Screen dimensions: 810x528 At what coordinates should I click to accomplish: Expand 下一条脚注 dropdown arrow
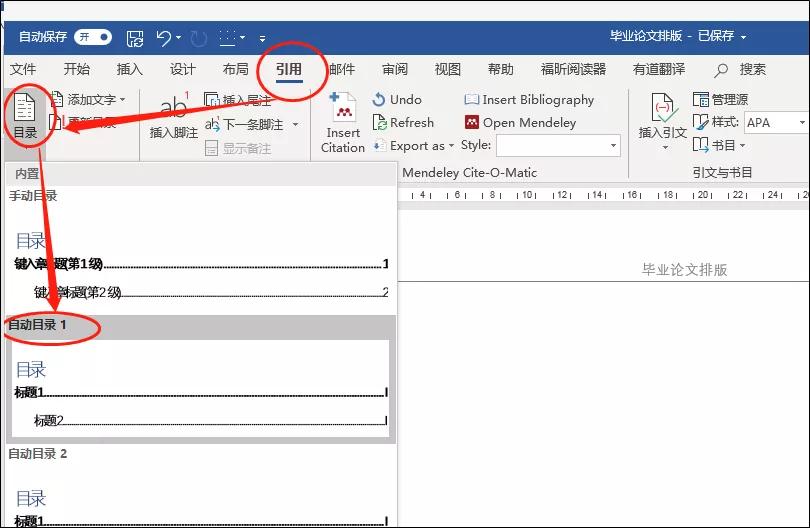(295, 125)
